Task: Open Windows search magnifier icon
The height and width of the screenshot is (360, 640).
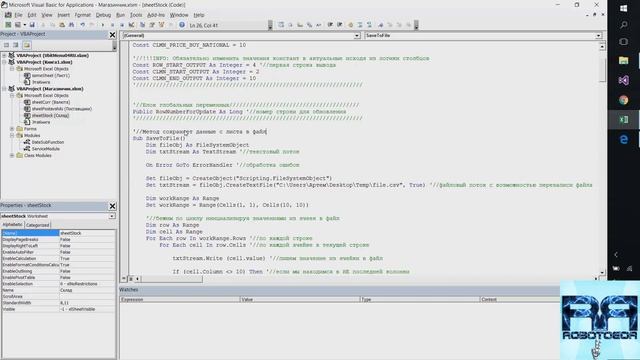Action: pyautogui.click(x=623, y=25)
